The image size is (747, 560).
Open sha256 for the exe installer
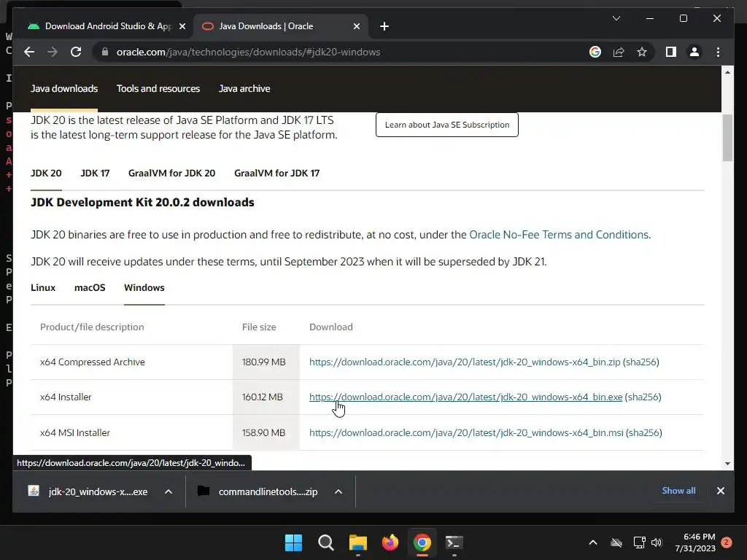643,397
